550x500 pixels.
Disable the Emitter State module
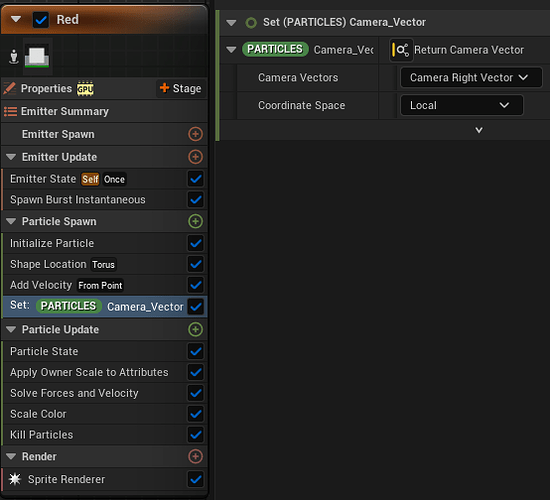click(x=195, y=179)
